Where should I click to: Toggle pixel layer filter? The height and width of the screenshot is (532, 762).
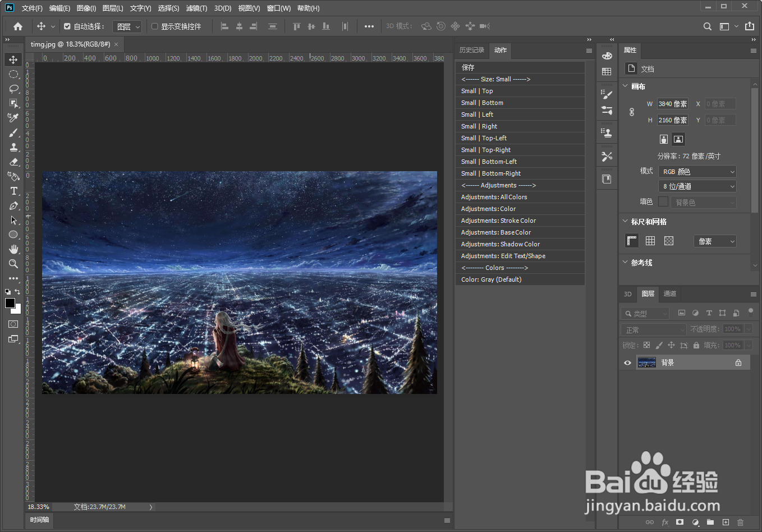tap(682, 313)
